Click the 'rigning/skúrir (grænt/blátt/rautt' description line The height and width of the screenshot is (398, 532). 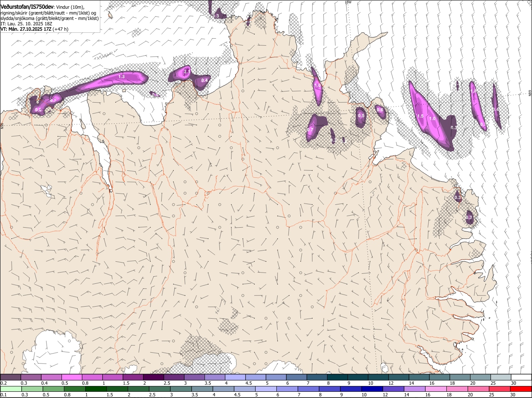(48, 13)
